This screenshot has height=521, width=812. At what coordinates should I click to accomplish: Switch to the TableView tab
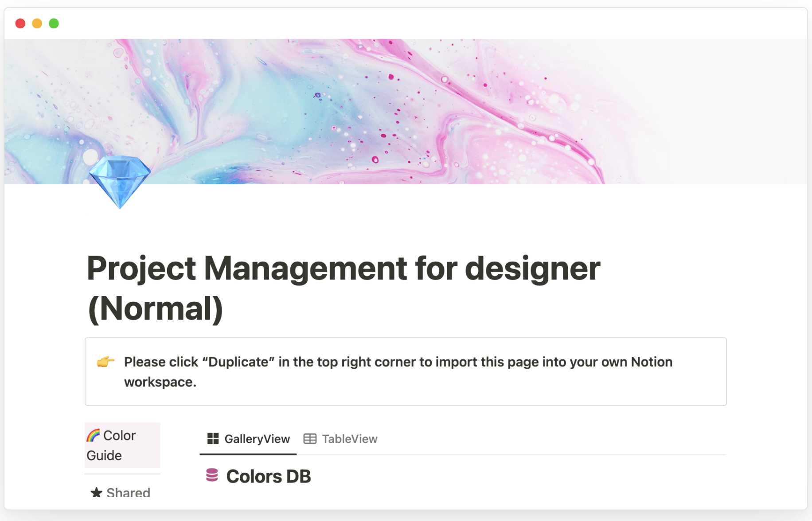click(x=340, y=439)
